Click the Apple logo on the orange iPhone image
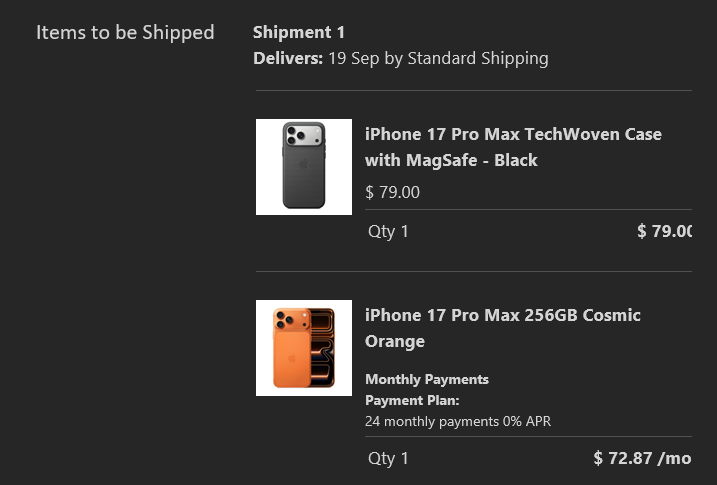 click(292, 358)
